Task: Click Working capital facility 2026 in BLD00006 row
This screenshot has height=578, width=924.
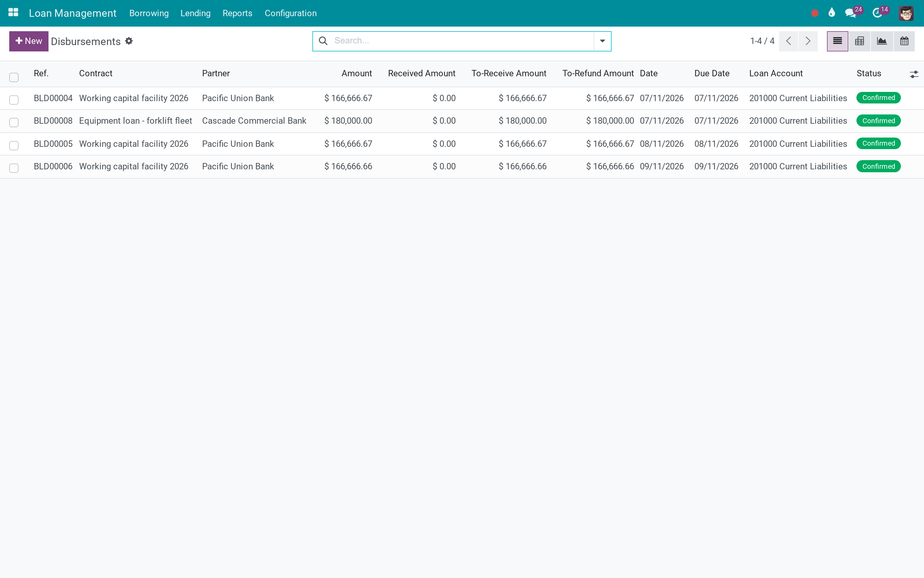Action: coord(134,166)
